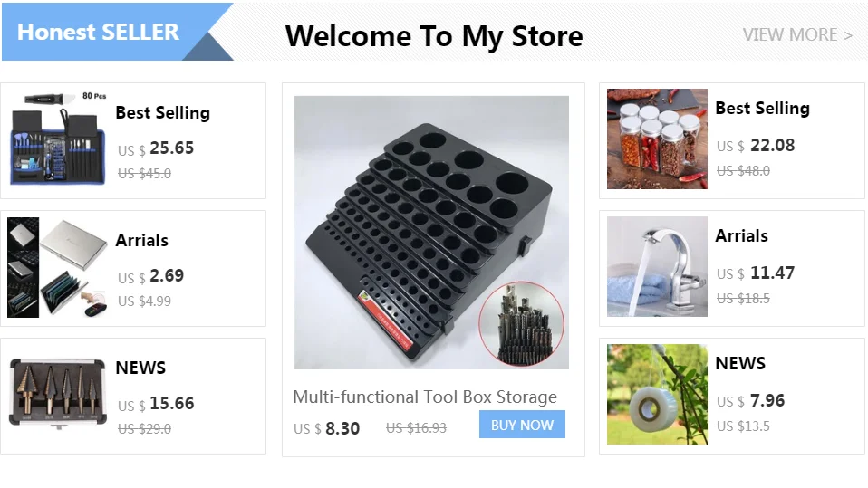Click the Welcome To My Store heading
The image size is (868, 488).
tap(434, 36)
